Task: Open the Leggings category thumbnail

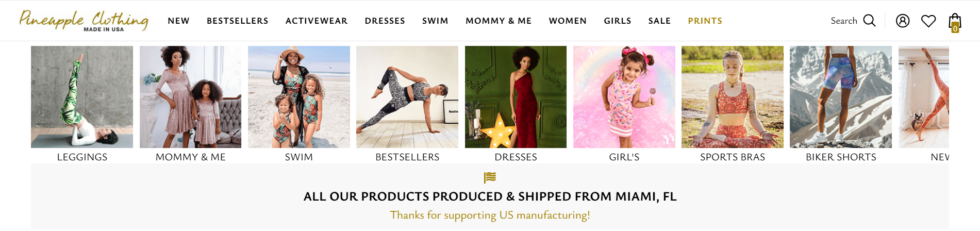Action: tap(82, 97)
